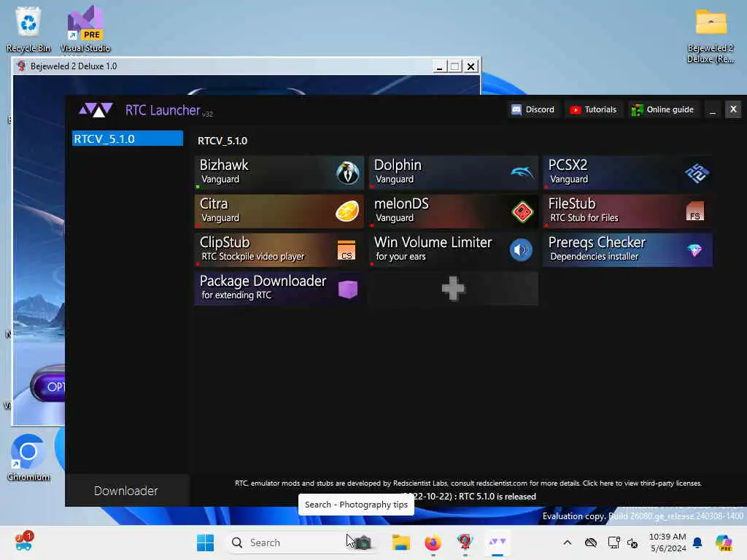Select RTCV_5.1.0 in the version list

pyautogui.click(x=127, y=139)
